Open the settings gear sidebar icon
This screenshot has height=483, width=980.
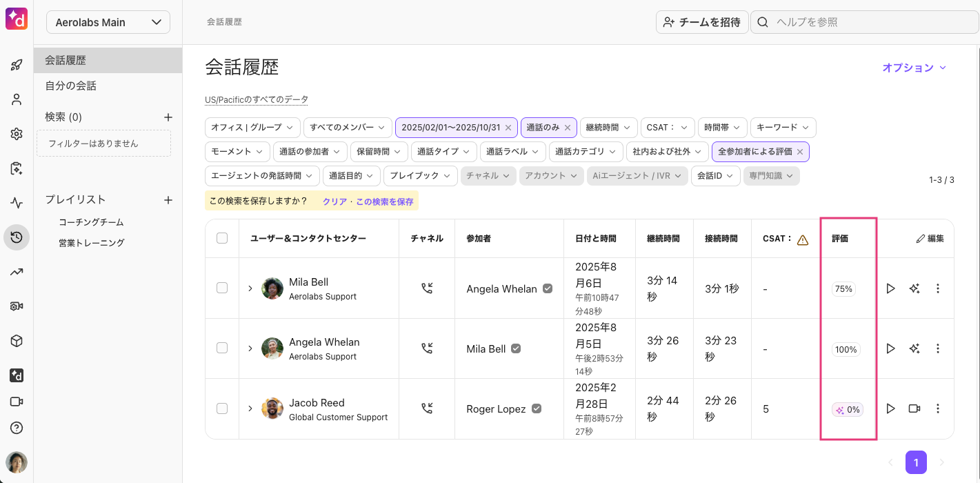pyautogui.click(x=17, y=134)
